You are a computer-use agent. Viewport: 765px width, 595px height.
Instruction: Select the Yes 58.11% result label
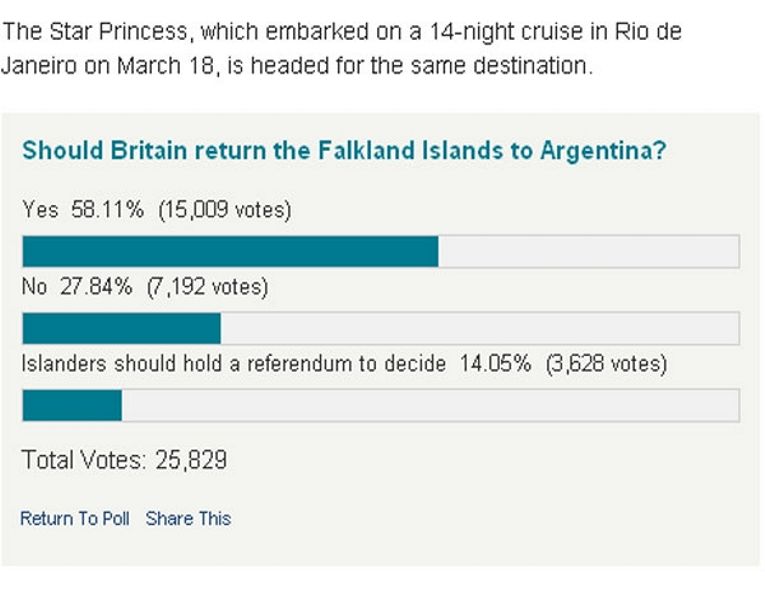coord(83,210)
